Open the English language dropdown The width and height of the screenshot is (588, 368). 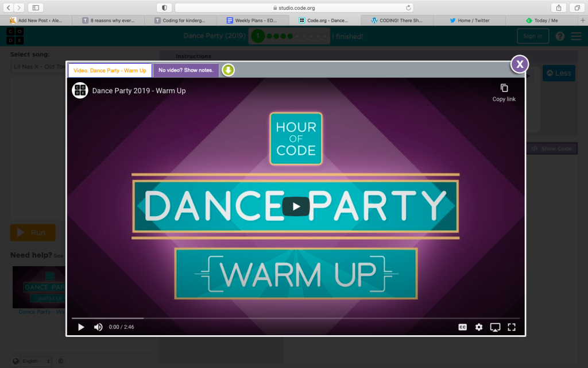[32, 361]
